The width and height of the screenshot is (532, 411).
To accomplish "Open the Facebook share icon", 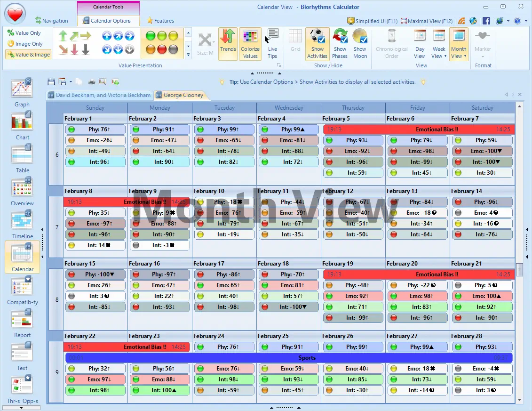I will [x=487, y=21].
